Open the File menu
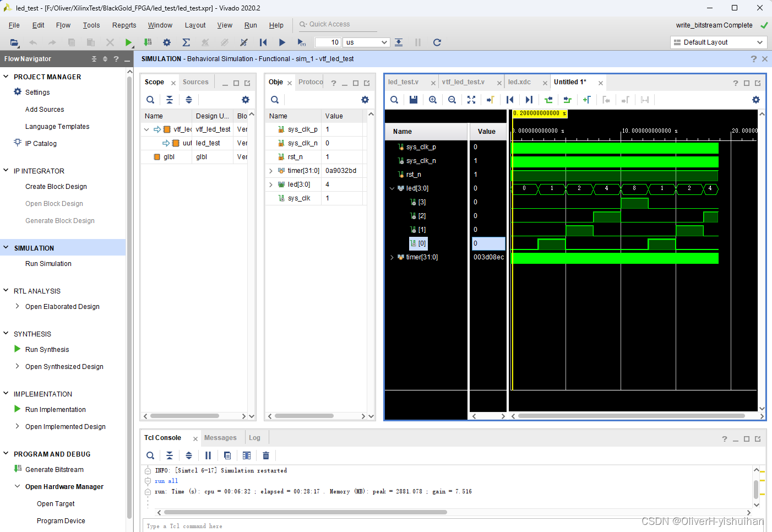772x532 pixels. (14, 25)
